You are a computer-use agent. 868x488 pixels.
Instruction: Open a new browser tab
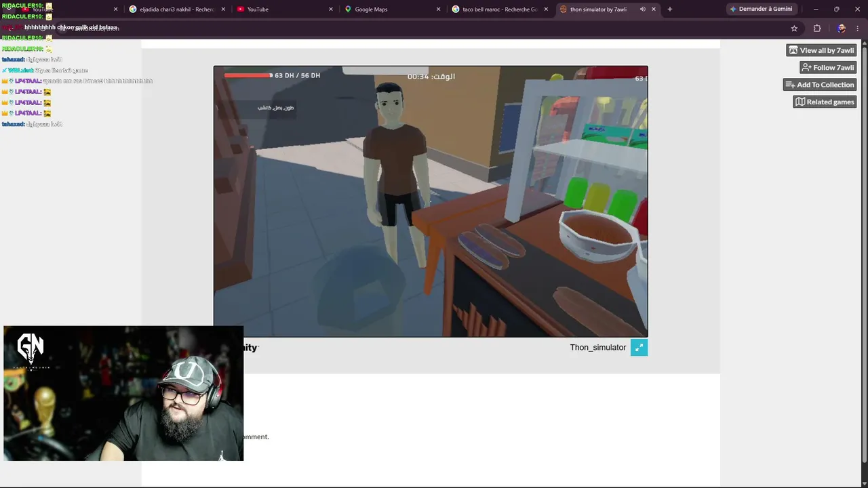pos(670,9)
